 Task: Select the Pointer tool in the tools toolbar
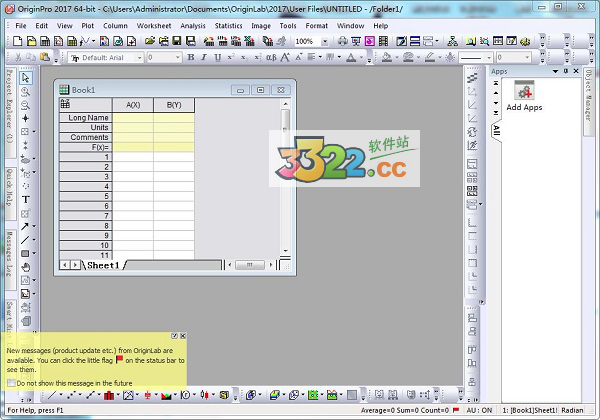[26, 78]
